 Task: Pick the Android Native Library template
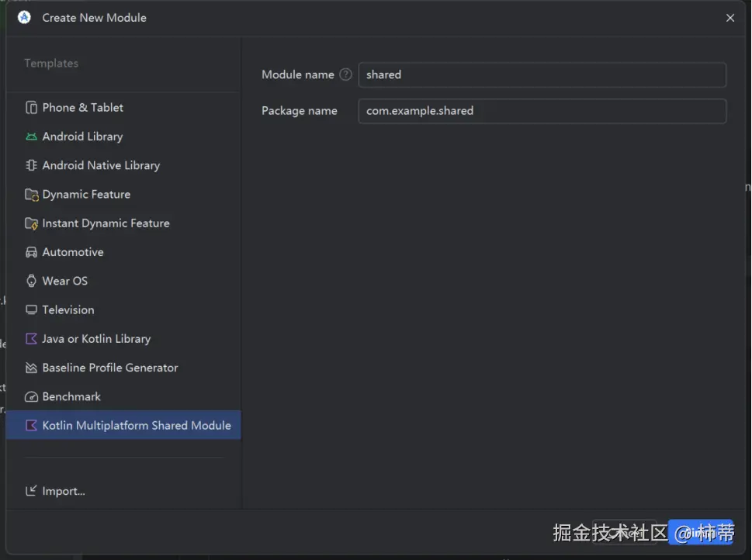[x=101, y=165]
